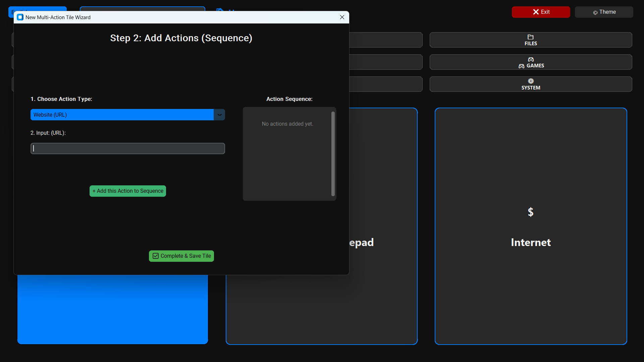Image resolution: width=644 pixels, height=362 pixels.
Task: Click the Action Sequence list scrollbar
Action: [333, 154]
